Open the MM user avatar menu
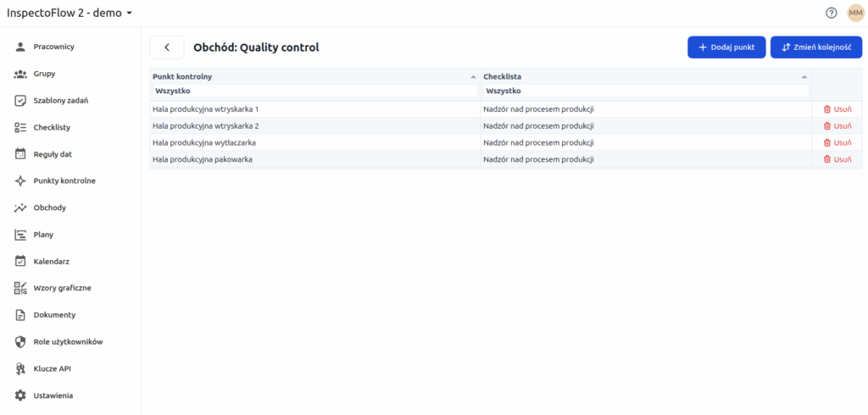Viewport: 868px width, 415px height. click(x=854, y=13)
